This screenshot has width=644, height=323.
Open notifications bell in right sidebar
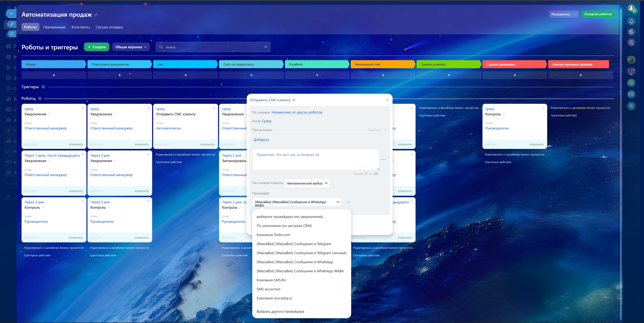[x=631, y=21]
